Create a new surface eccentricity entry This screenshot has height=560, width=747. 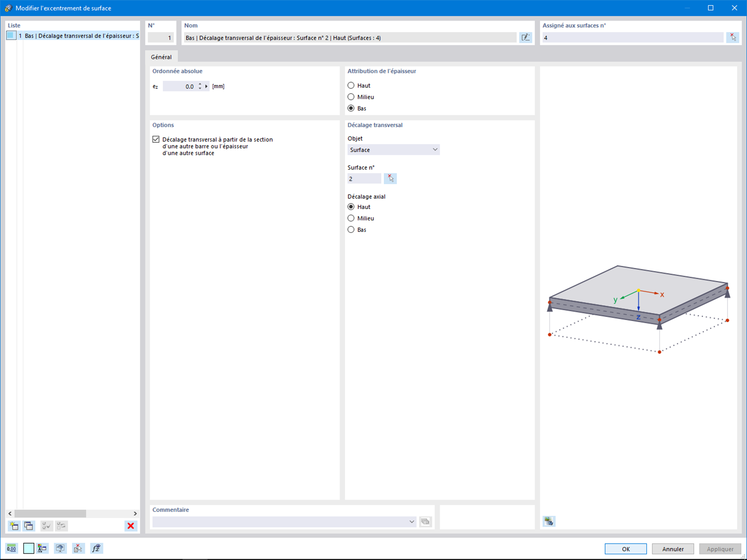14,526
